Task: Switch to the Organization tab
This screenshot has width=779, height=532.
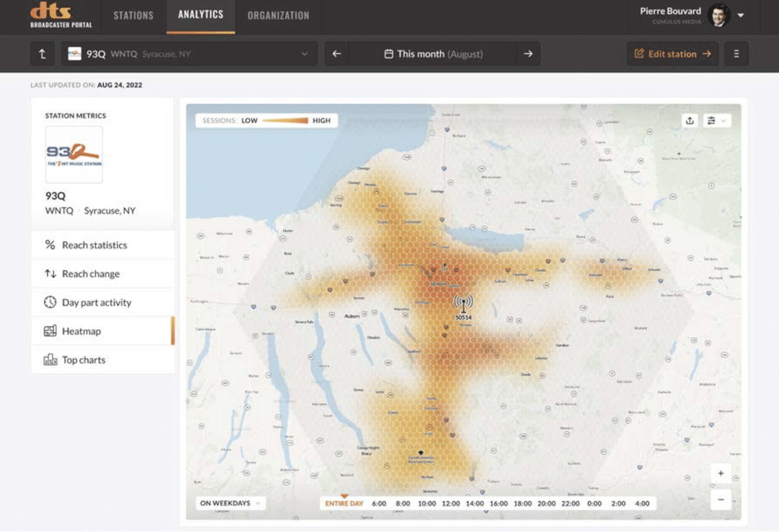Action: 278,15
